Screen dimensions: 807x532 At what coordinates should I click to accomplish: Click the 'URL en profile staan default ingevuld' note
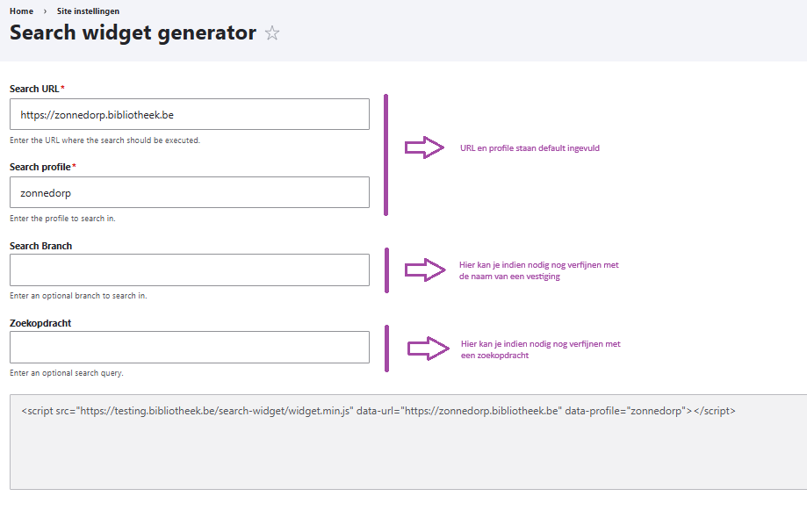pos(530,148)
